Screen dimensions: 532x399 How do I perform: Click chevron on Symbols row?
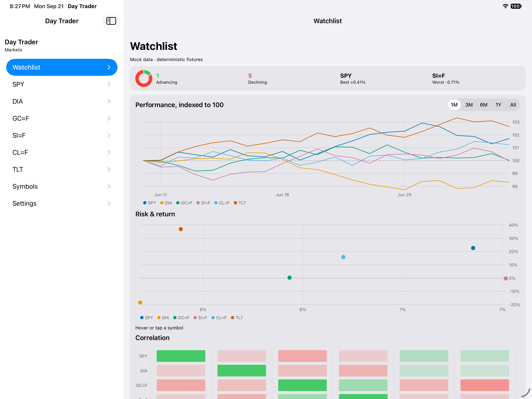coord(109,186)
